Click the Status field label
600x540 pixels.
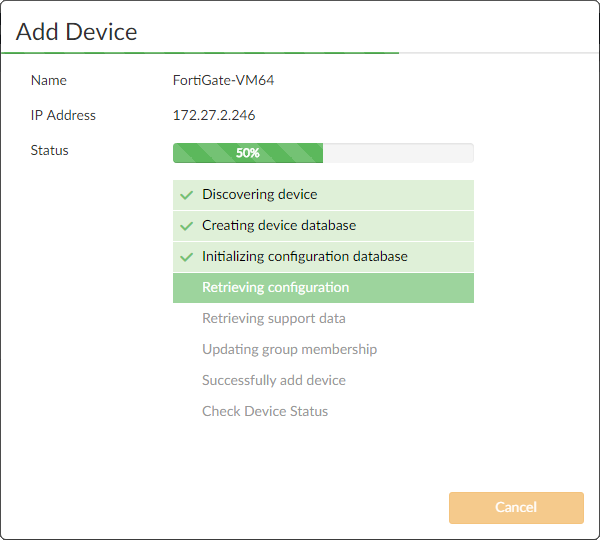coord(50,151)
